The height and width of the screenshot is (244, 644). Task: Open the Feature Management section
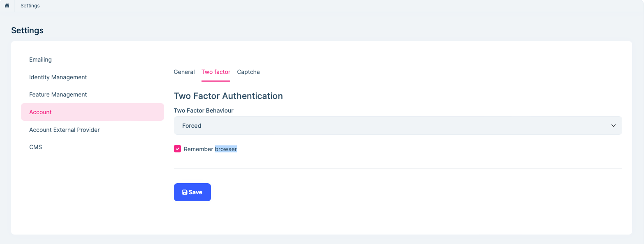tap(58, 94)
